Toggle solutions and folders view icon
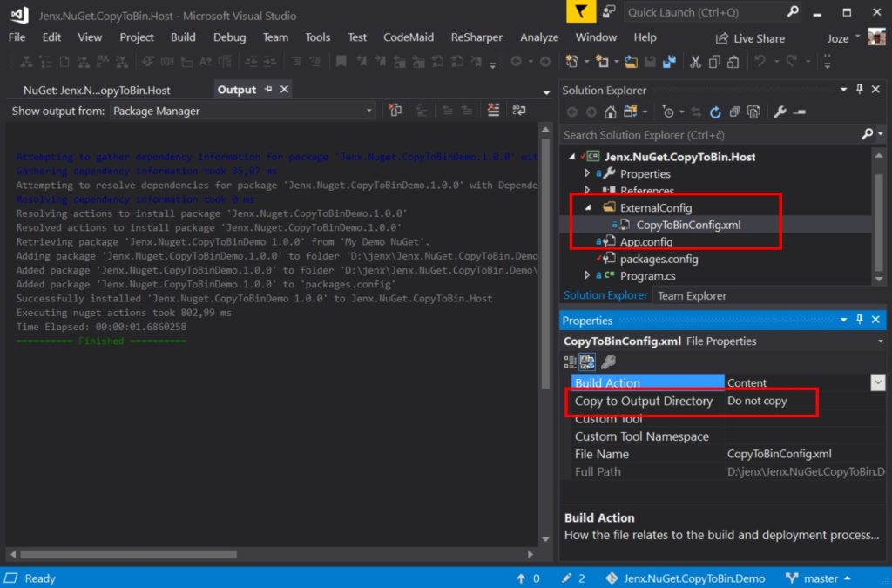 click(x=630, y=112)
